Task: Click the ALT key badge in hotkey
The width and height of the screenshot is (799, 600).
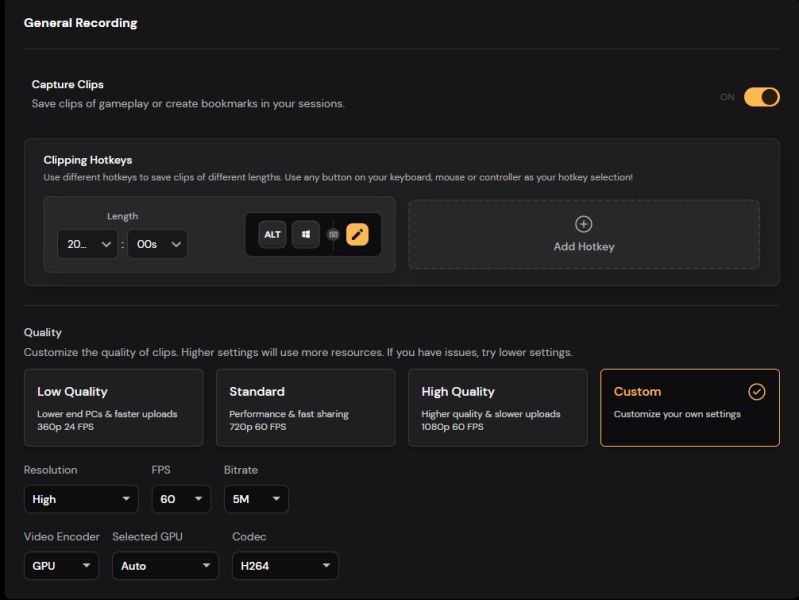Action: (272, 234)
